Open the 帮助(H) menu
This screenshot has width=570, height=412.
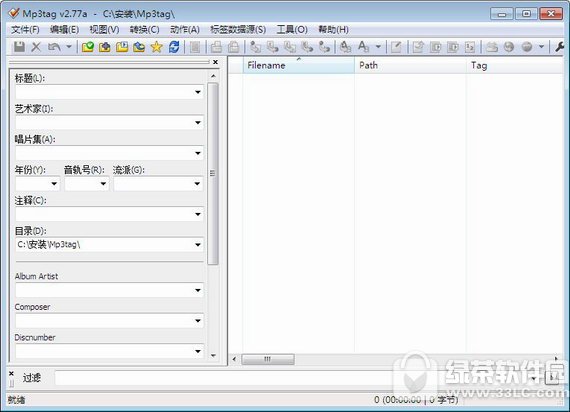click(x=333, y=29)
